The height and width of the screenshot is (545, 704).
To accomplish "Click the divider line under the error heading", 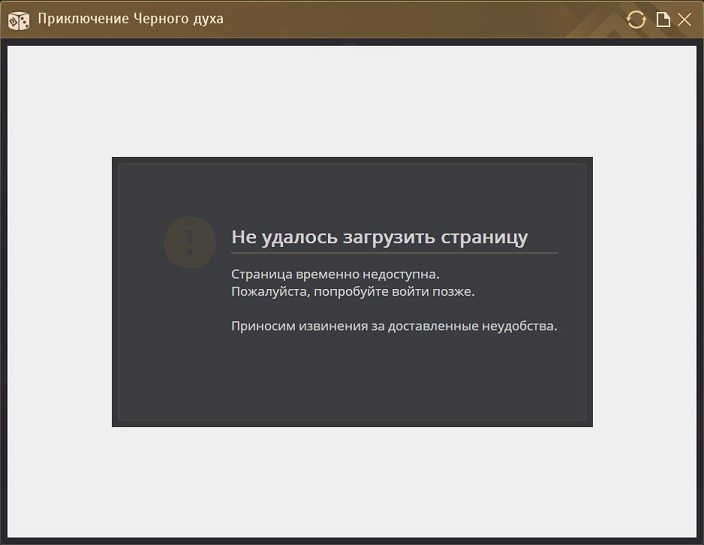I will click(x=393, y=253).
